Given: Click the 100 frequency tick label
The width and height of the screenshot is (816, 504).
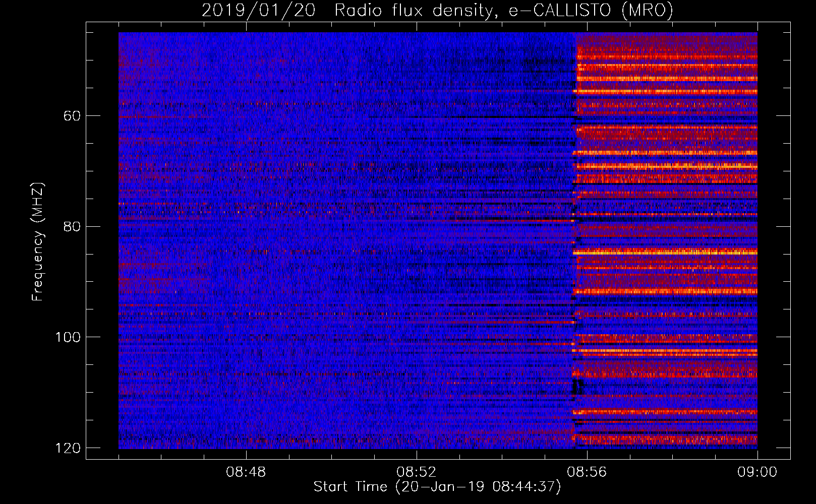Looking at the screenshot, I should (68, 337).
